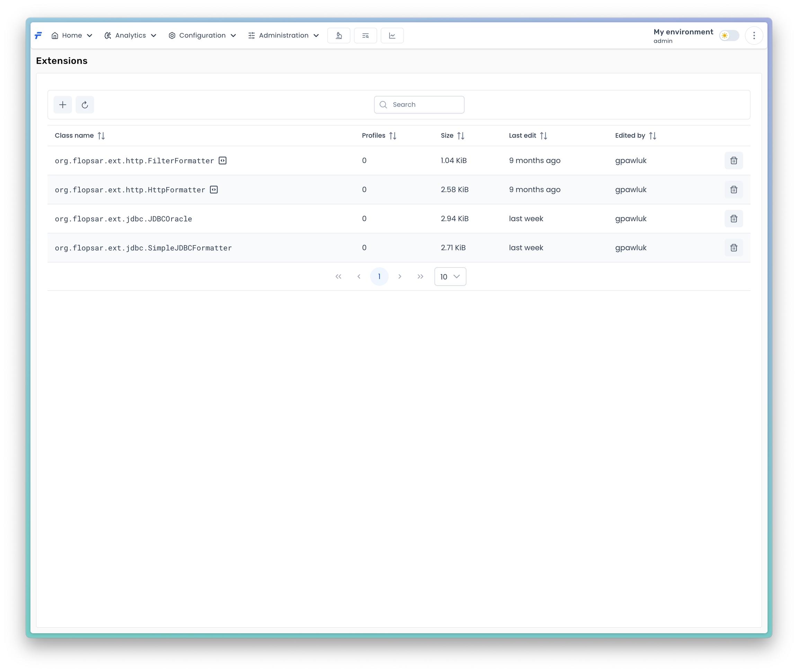
Task: Click the microscope icon in top toolbar
Action: coord(339,35)
